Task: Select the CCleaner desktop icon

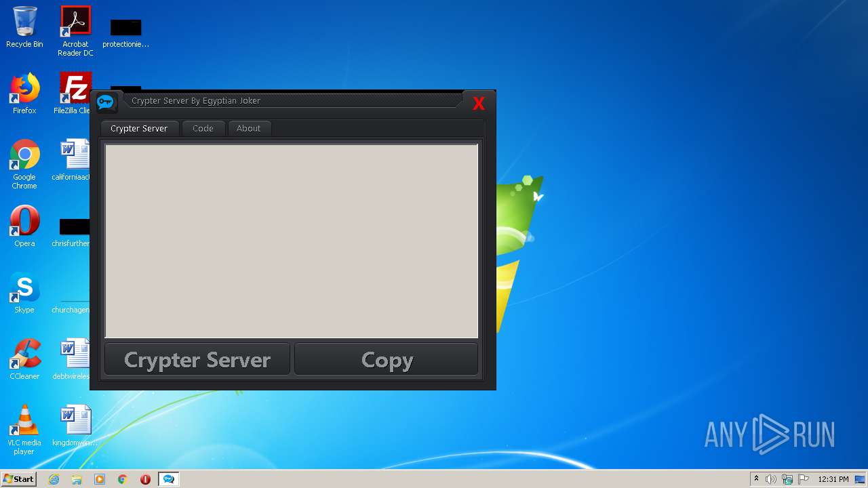Action: pos(24,359)
